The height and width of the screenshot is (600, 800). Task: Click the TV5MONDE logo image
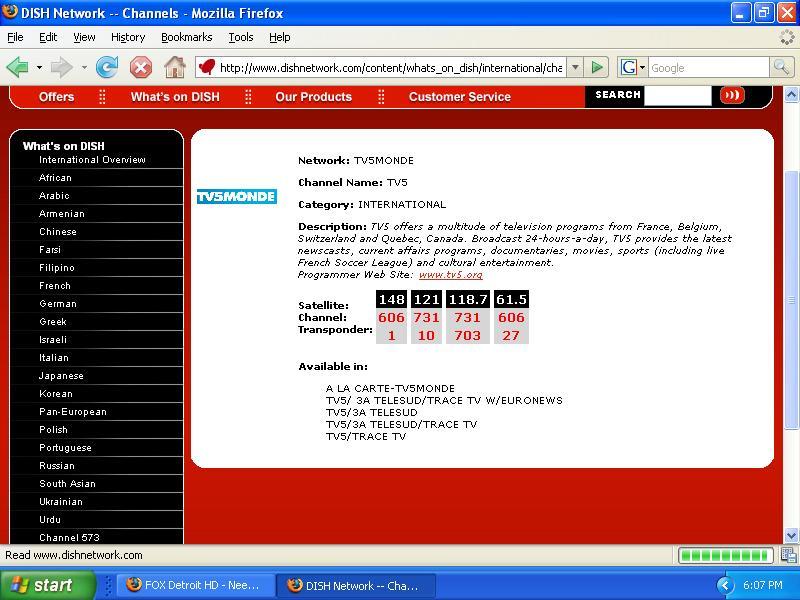(237, 196)
